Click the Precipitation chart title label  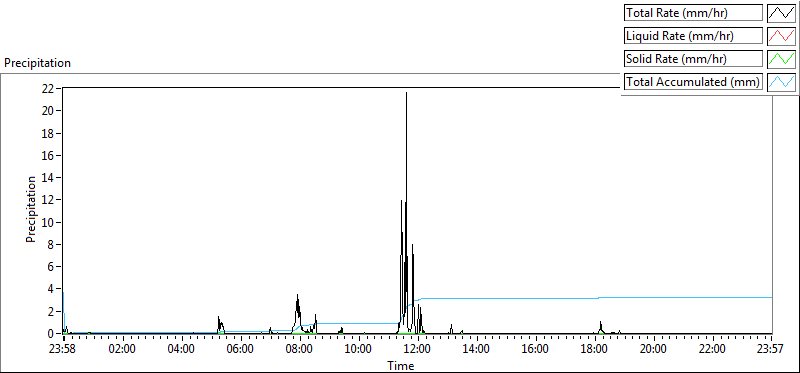point(37,63)
